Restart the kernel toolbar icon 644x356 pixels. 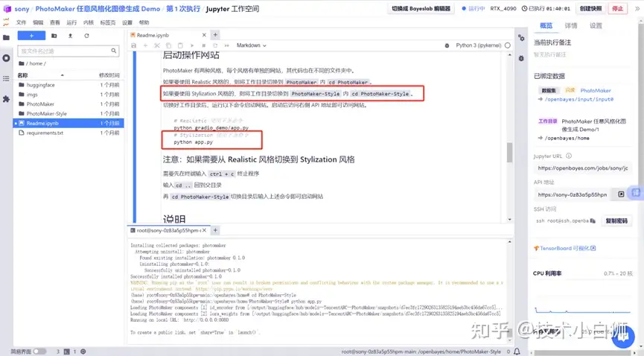pos(215,45)
